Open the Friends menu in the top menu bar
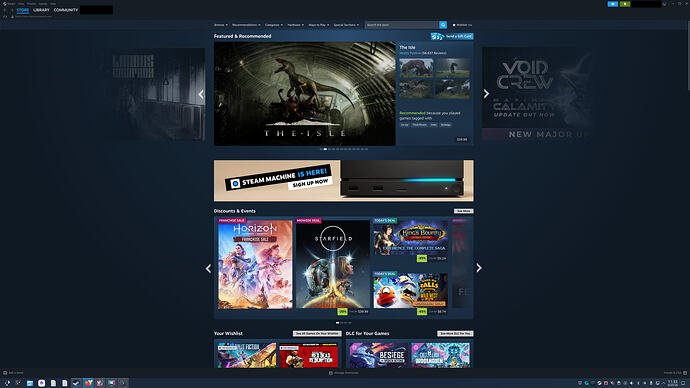This screenshot has width=690, height=388. (x=31, y=4)
